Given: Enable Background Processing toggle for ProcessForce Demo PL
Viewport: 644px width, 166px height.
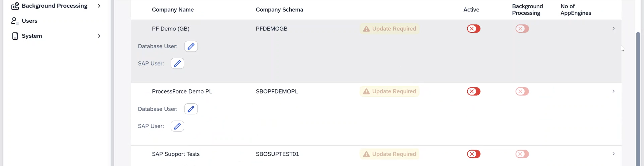Looking at the screenshot, I should (522, 91).
